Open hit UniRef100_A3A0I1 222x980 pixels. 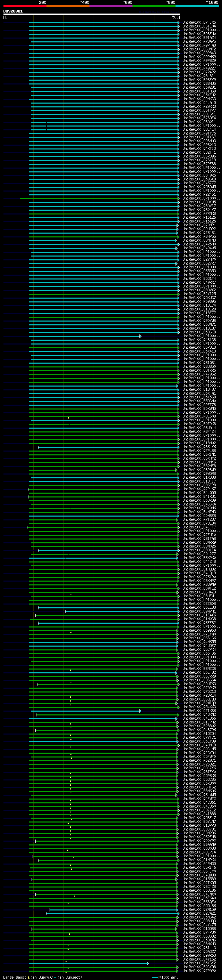point(199,122)
